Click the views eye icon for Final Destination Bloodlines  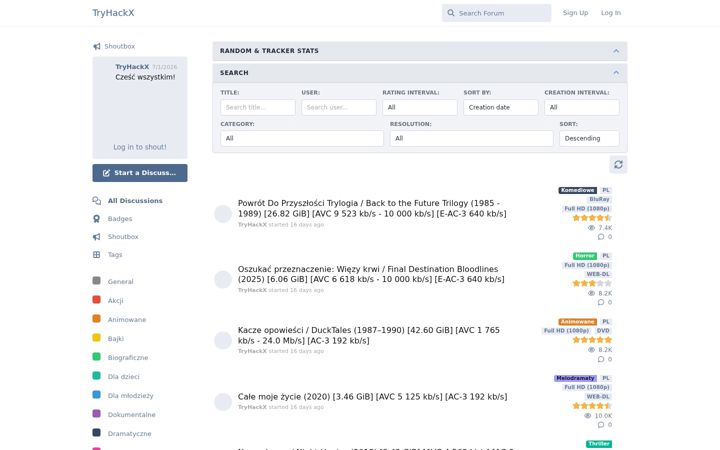coord(591,293)
